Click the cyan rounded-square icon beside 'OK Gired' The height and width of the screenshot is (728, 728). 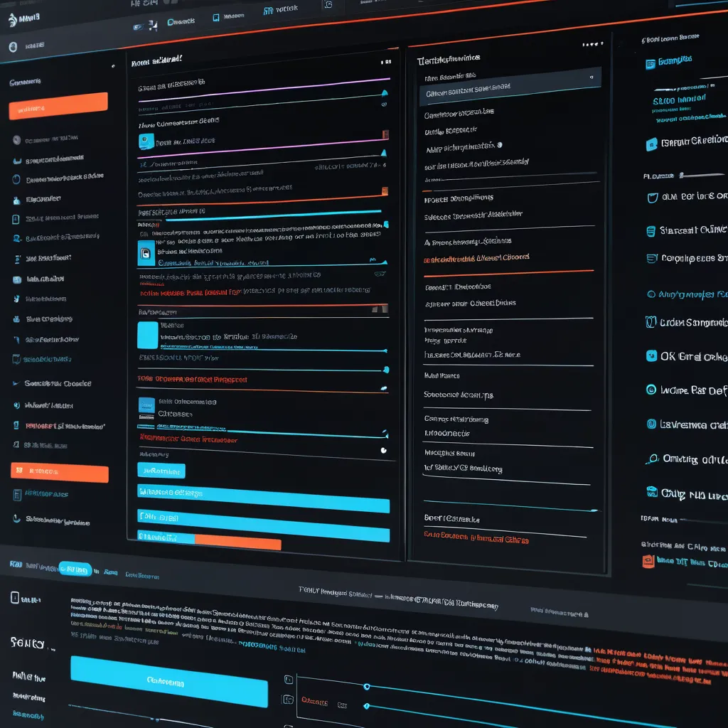pos(651,356)
